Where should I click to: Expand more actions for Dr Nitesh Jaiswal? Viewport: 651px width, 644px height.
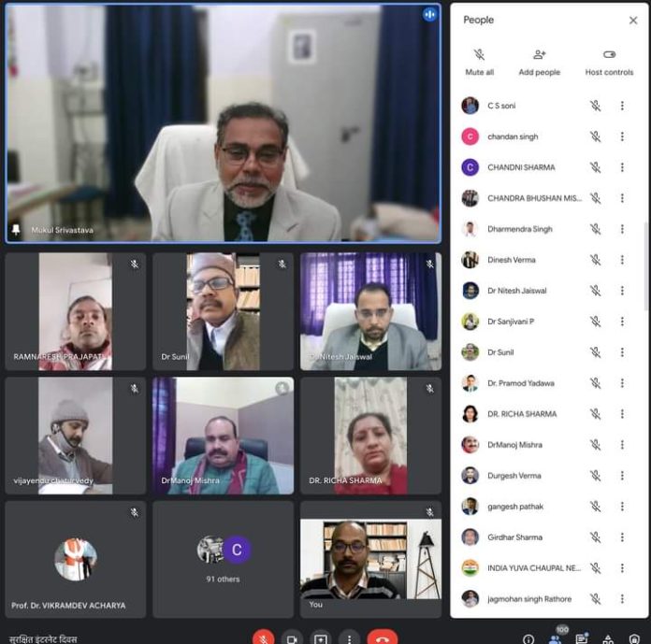[x=622, y=291]
